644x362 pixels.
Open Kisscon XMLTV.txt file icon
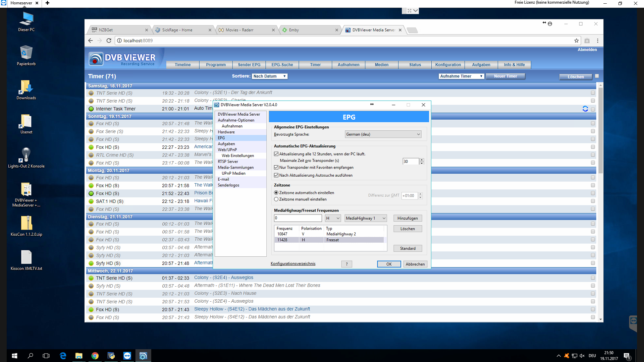point(26,260)
